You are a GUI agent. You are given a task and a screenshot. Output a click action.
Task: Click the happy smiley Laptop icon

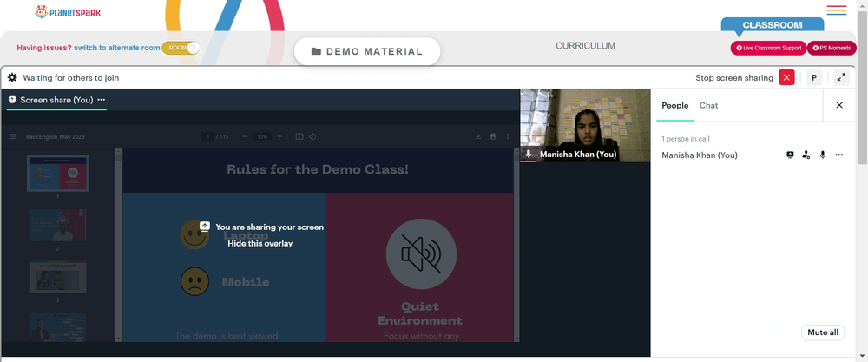(194, 234)
